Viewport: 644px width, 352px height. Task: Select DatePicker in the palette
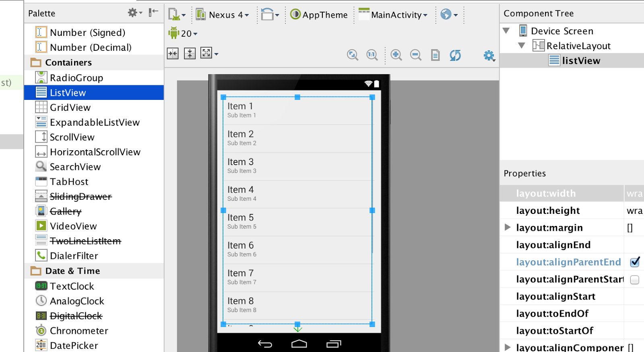[94, 346]
